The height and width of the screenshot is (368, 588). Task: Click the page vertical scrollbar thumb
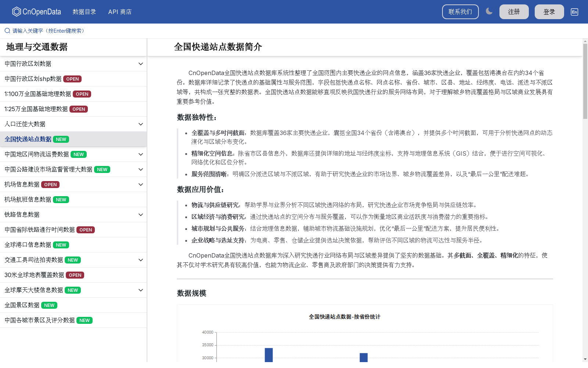(x=585, y=81)
